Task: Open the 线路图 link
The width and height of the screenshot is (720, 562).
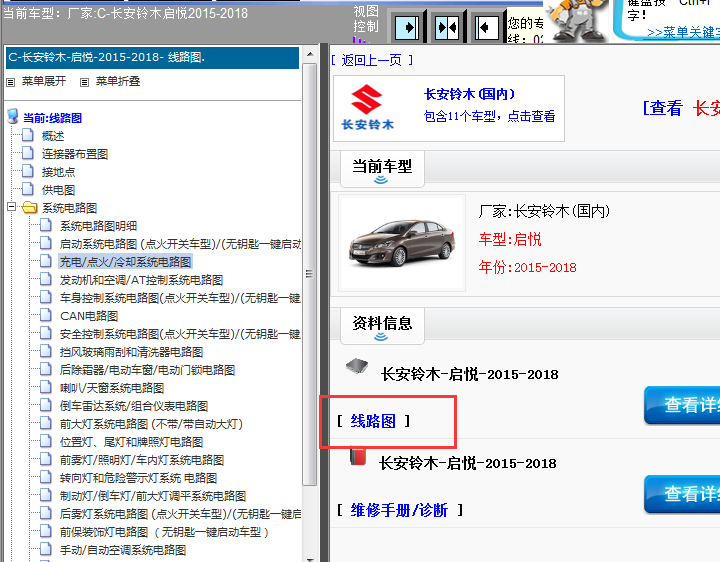Action: (373, 421)
